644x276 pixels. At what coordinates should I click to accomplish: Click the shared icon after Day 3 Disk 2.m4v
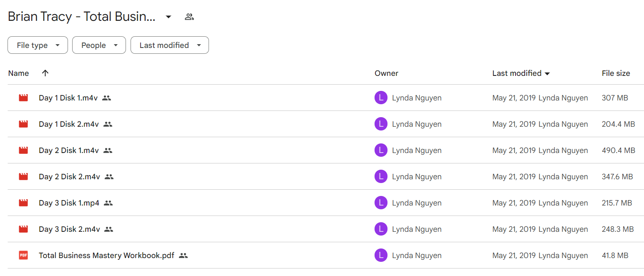(109, 229)
